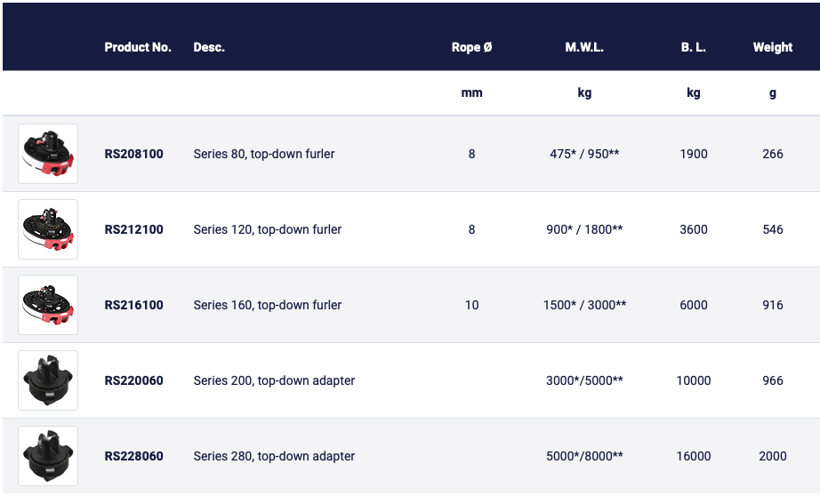820x504 pixels.
Task: Click product number RS216100
Action: pyautogui.click(x=134, y=305)
